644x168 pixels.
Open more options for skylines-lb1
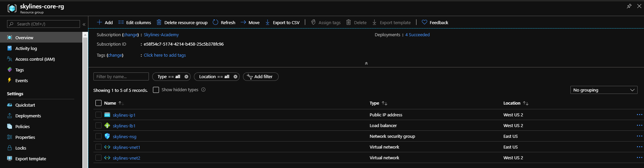639,125
